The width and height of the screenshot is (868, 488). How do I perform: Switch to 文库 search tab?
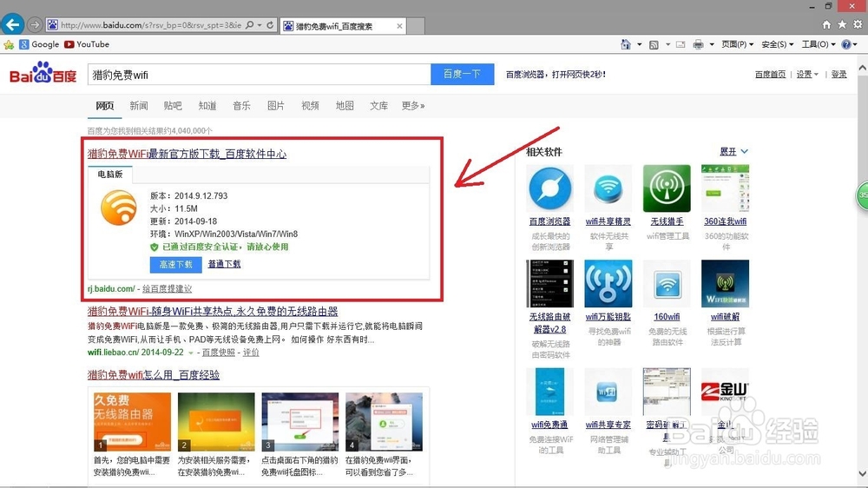point(378,105)
